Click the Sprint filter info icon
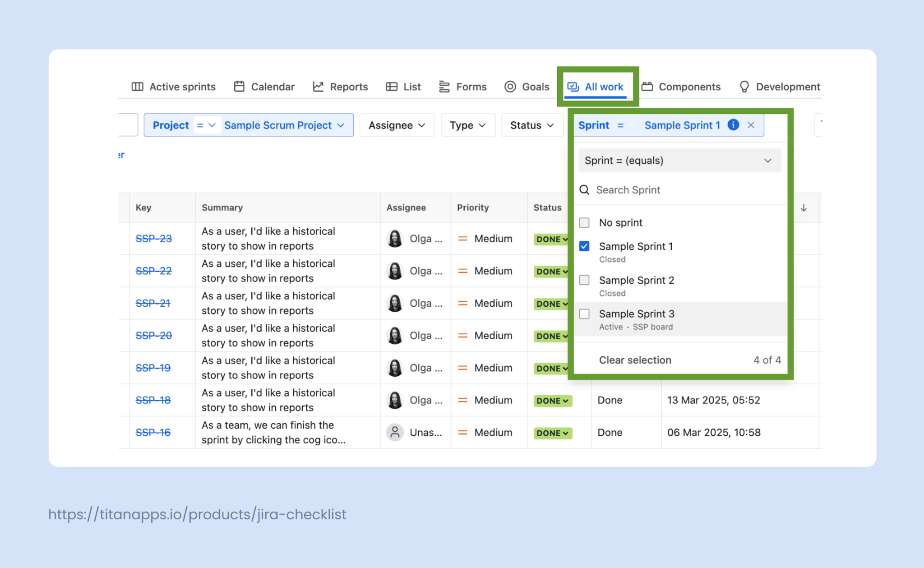The height and width of the screenshot is (568, 924). pos(733,125)
